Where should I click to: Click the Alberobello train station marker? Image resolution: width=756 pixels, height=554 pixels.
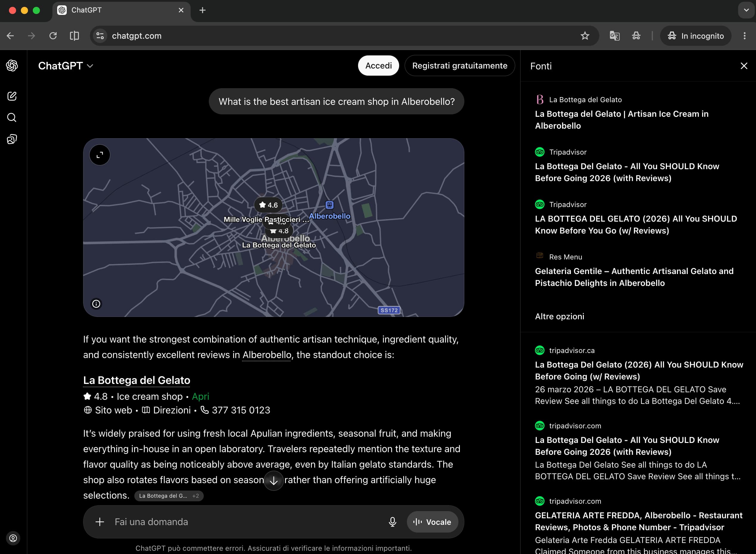click(330, 205)
